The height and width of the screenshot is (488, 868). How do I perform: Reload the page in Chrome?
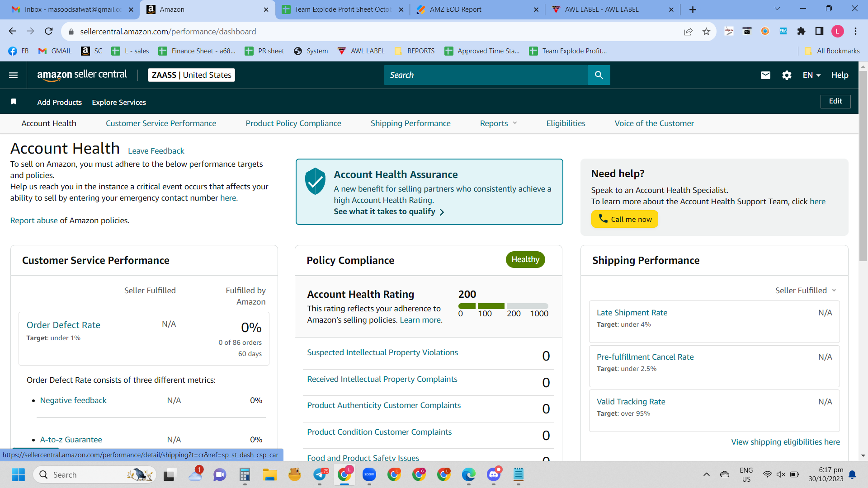coord(49,31)
